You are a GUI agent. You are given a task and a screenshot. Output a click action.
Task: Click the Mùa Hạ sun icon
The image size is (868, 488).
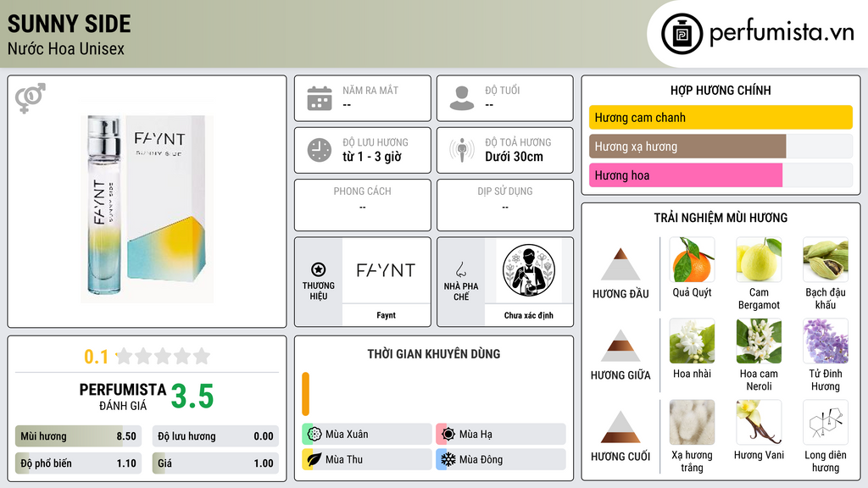click(448, 435)
